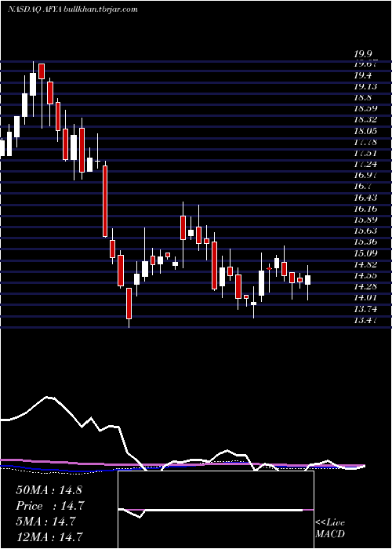Screen dimensions: 392x549
Task: Click the last white candle on the right
Action: tap(307, 280)
